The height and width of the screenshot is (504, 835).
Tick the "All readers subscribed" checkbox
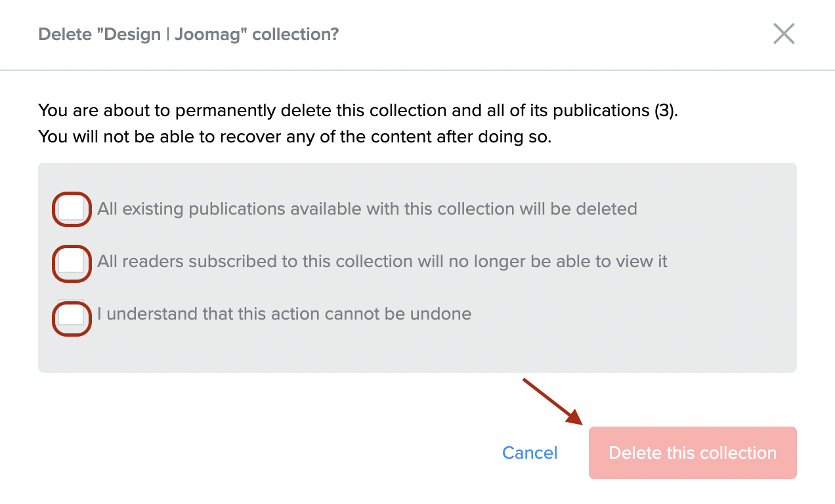(71, 262)
